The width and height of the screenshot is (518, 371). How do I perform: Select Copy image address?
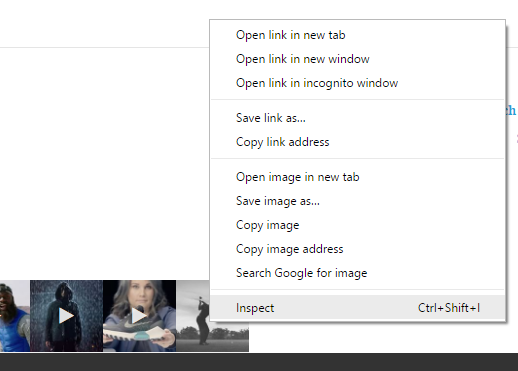(x=358, y=249)
